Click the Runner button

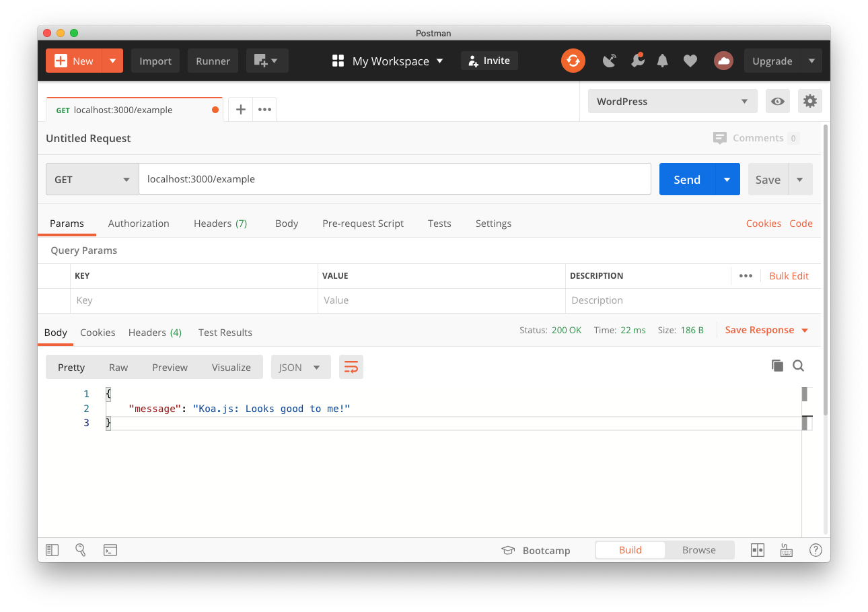pyautogui.click(x=213, y=61)
